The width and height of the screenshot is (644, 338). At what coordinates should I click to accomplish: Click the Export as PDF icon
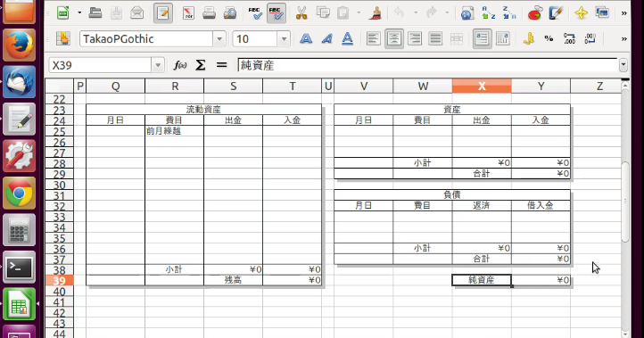pyautogui.click(x=188, y=13)
